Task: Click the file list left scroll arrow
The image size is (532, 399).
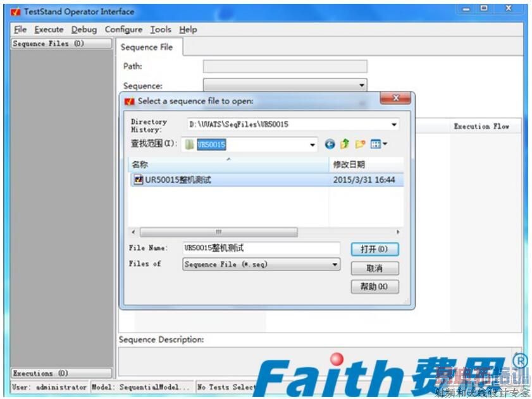Action: click(x=133, y=232)
